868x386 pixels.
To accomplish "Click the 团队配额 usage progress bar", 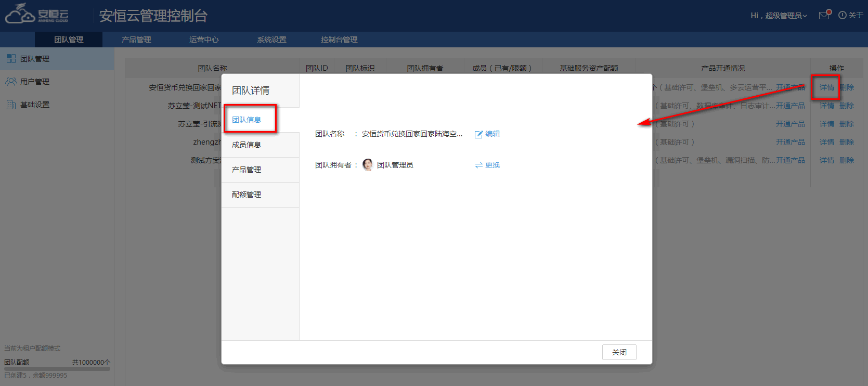I will (x=57, y=369).
